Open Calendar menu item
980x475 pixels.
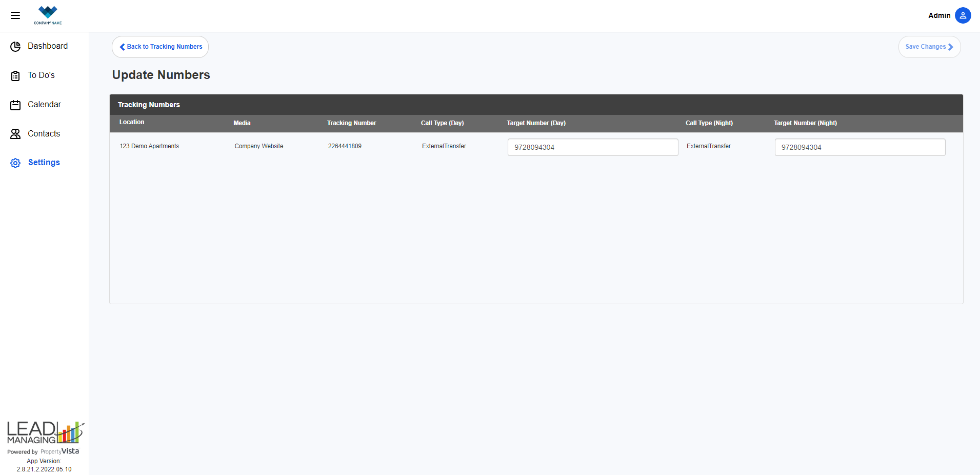44,105
